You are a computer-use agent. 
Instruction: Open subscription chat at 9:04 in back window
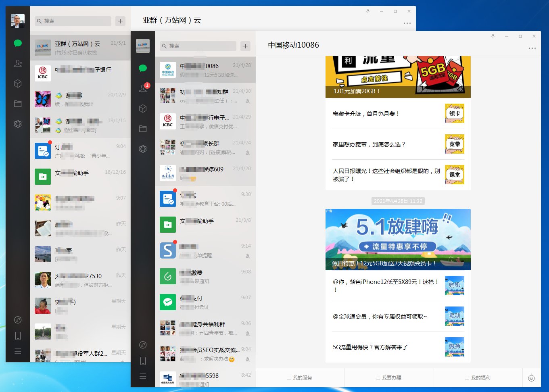point(80,151)
